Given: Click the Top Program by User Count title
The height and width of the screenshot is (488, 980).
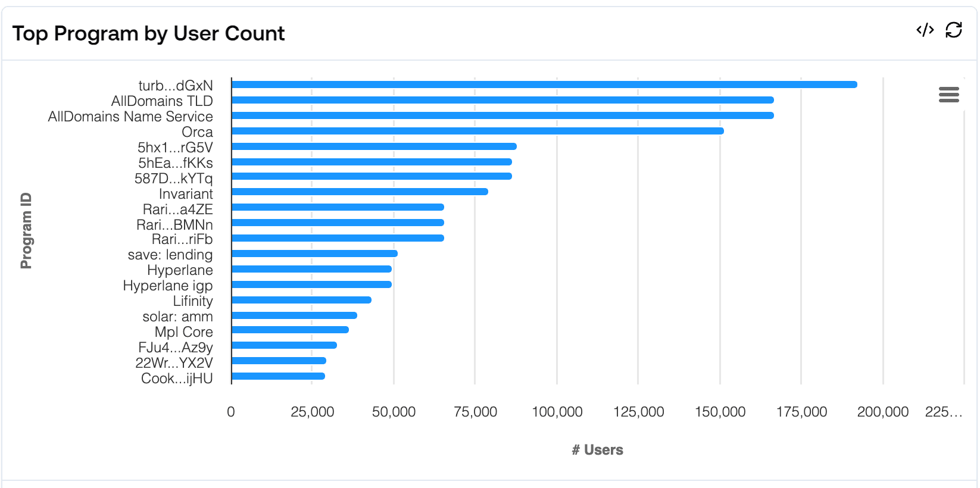Looking at the screenshot, I should click(x=148, y=33).
